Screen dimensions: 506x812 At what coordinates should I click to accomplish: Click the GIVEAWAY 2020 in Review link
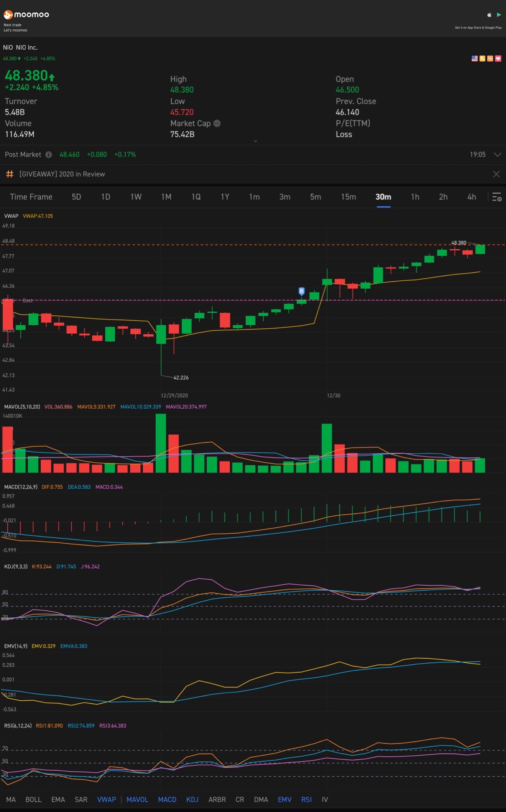[x=62, y=174]
